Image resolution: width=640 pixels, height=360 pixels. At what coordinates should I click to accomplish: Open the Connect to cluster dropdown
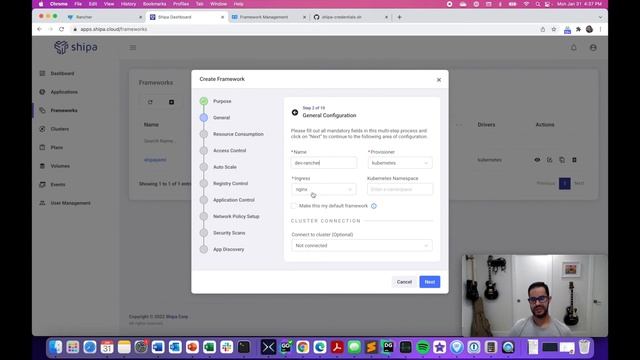pyautogui.click(x=362, y=246)
